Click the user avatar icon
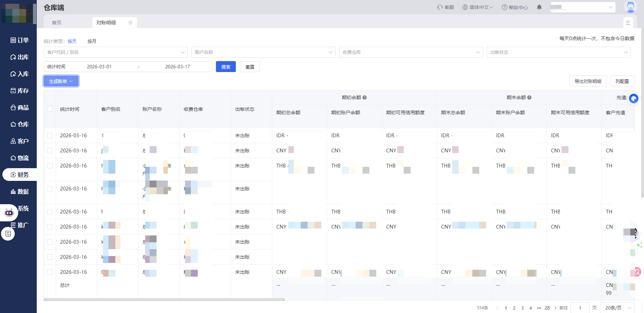The height and width of the screenshot is (313, 644). [x=630, y=7]
